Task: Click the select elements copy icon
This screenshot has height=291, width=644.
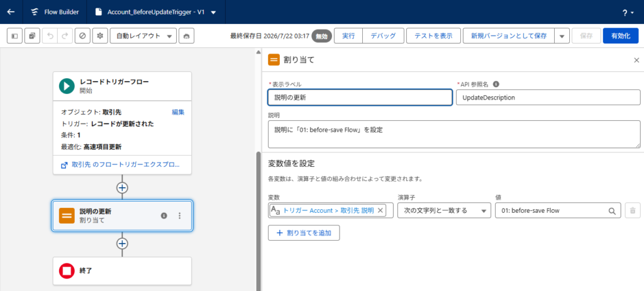Action: (x=32, y=36)
